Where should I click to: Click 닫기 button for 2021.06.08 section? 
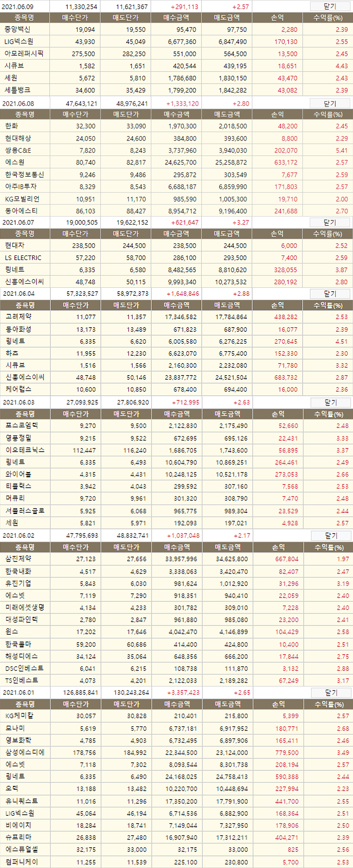[x=330, y=104]
